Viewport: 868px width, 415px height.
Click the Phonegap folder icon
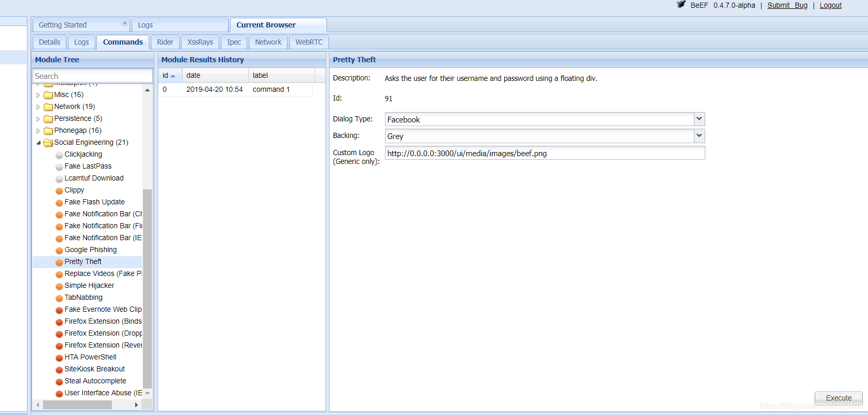[x=48, y=131]
